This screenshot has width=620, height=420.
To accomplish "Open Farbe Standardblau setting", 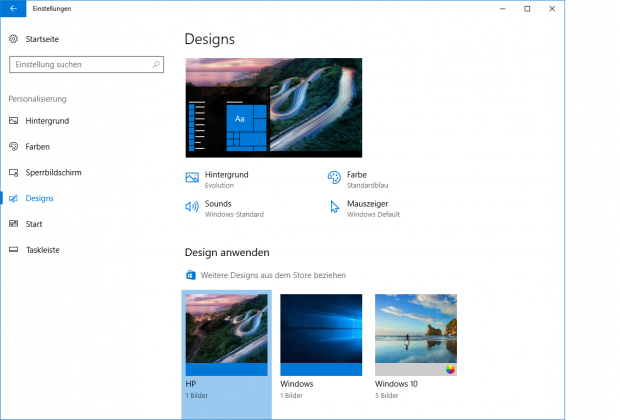I will (x=358, y=179).
